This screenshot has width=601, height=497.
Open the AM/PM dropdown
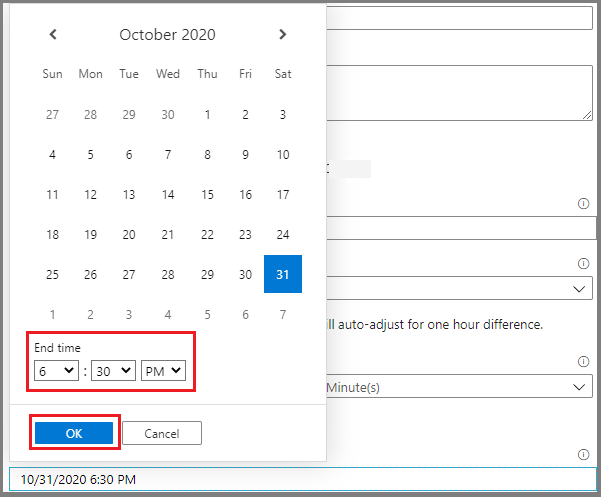[x=163, y=371]
